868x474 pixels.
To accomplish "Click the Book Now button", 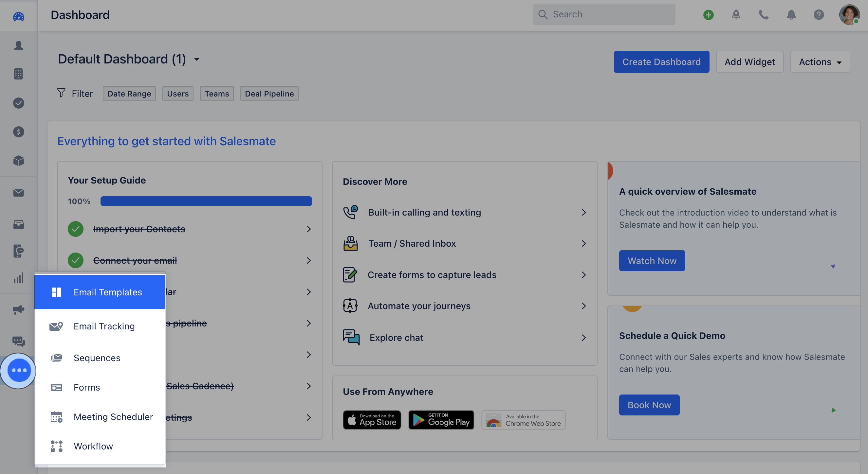I will [649, 405].
